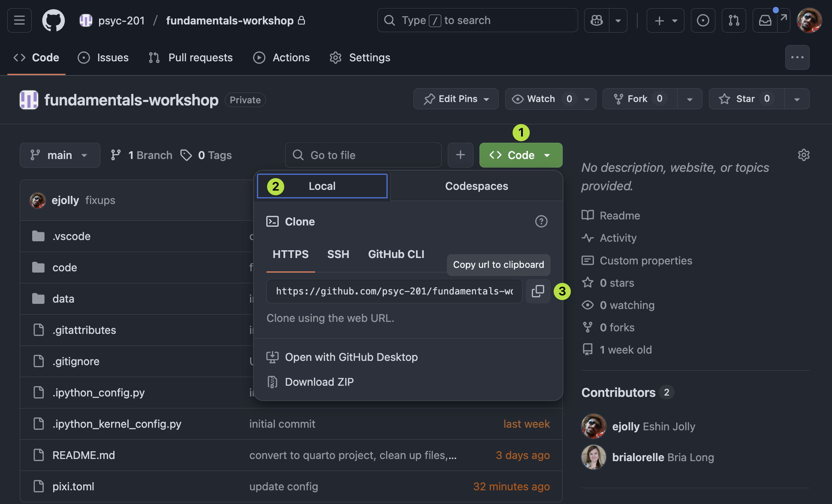832x504 pixels.
Task: Select the SSH clone tab
Action: (338, 254)
